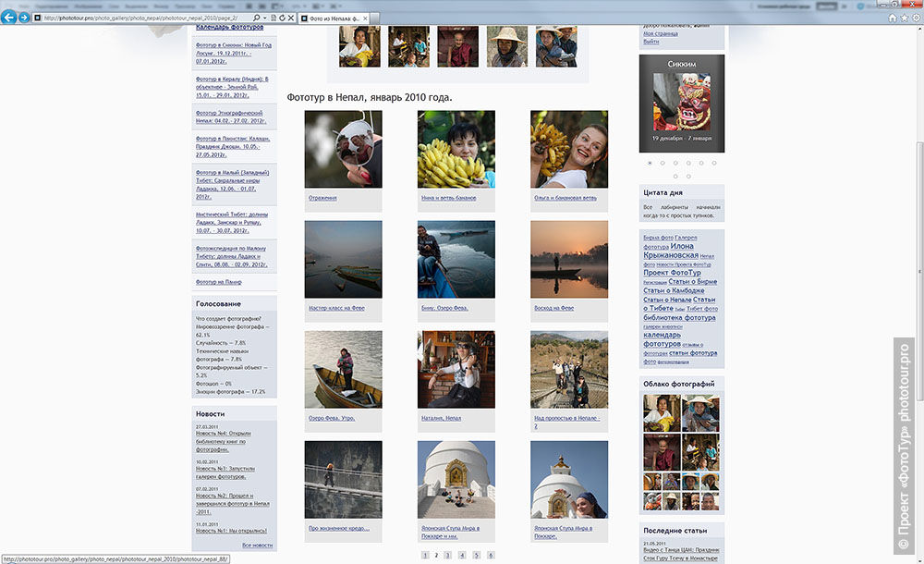Open the 'Ольга и банановая ветвь' photo thumbnail
The height and width of the screenshot is (564, 924).
(x=568, y=149)
